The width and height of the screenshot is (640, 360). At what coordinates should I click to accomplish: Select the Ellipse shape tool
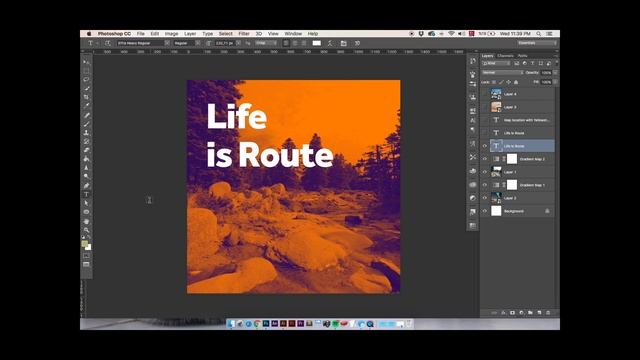point(86,212)
